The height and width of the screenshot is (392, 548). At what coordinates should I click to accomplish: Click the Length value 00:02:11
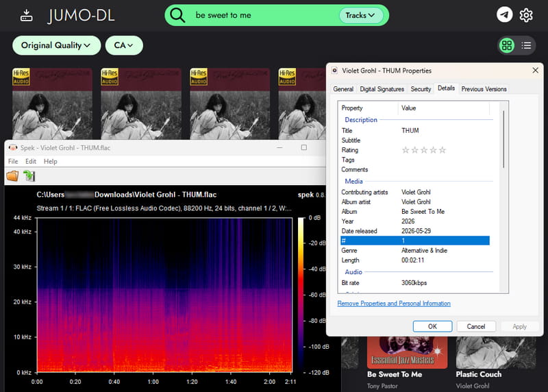(x=412, y=260)
